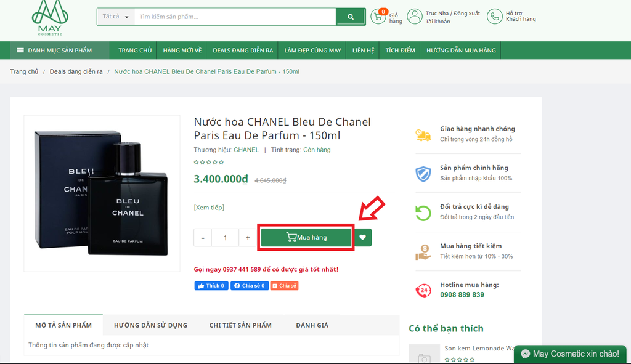The height and width of the screenshot is (364, 631).
Task: Click the May Cosmetic logo
Action: click(50, 18)
